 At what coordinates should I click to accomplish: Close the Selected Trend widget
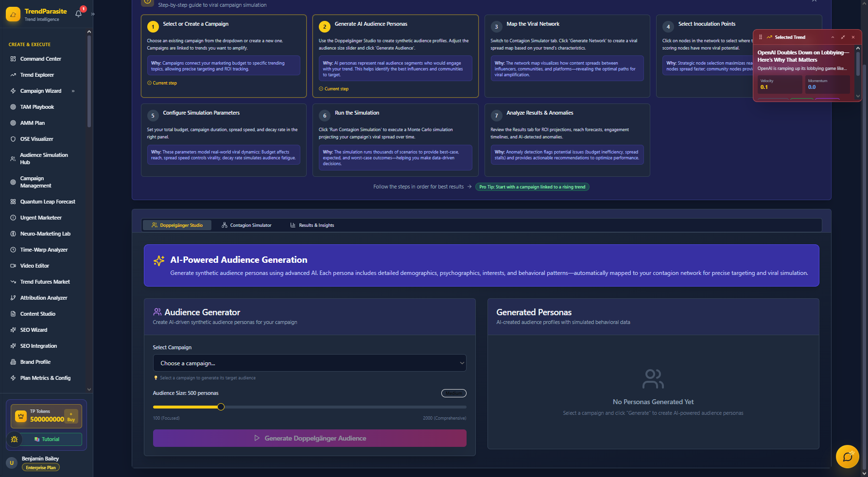(853, 37)
